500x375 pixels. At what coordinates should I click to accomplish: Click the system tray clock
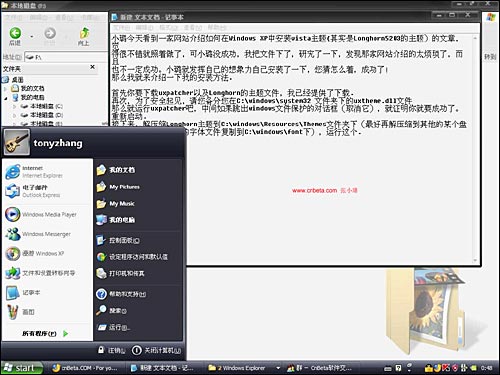(x=486, y=368)
